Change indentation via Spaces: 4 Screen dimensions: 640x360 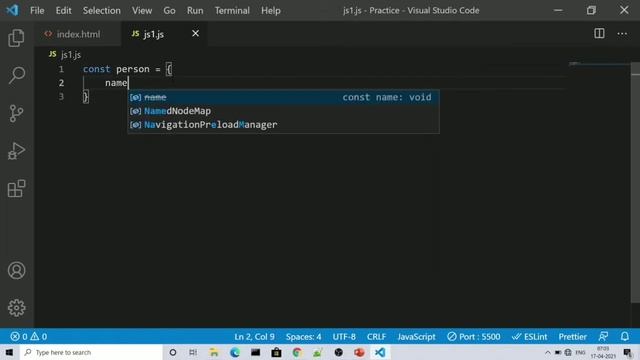pyautogui.click(x=303, y=336)
